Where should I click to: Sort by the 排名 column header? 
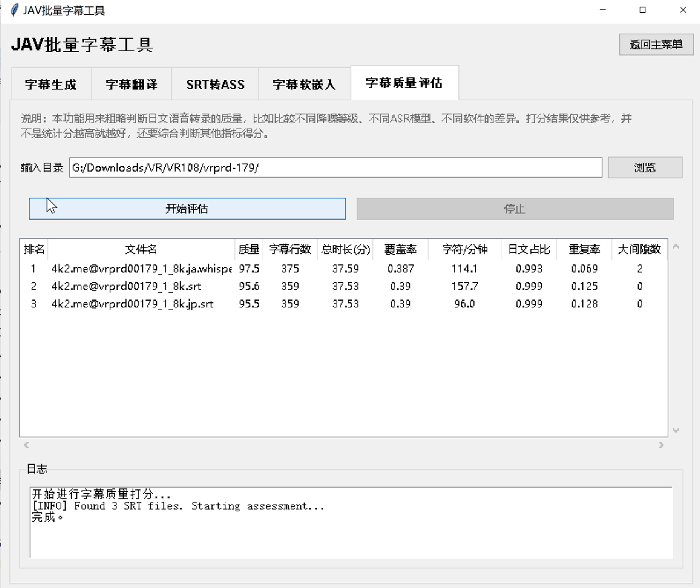coord(34,250)
